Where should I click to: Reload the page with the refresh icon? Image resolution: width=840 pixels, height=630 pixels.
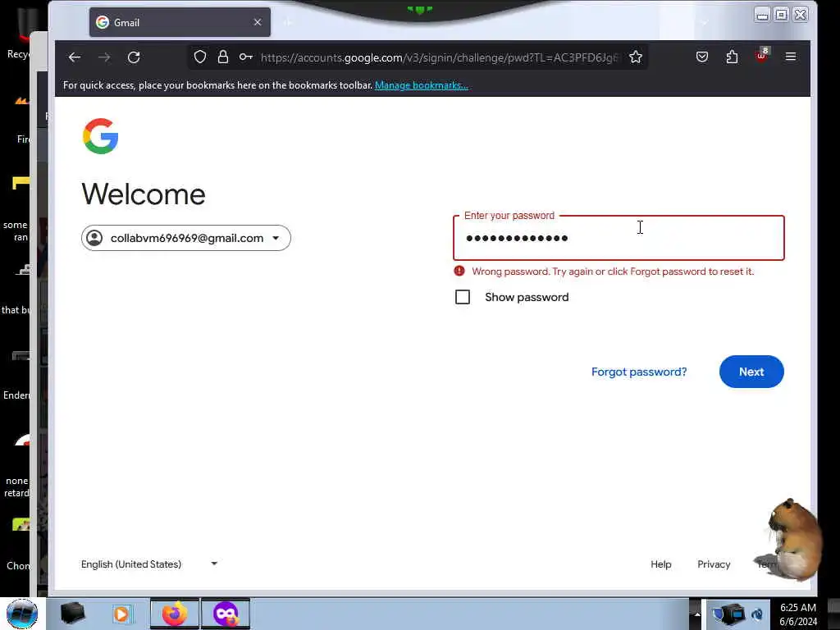(134, 57)
